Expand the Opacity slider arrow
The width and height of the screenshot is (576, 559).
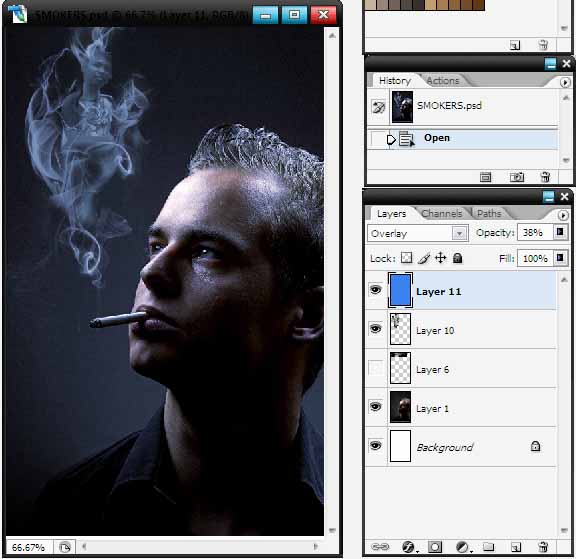tap(560, 232)
